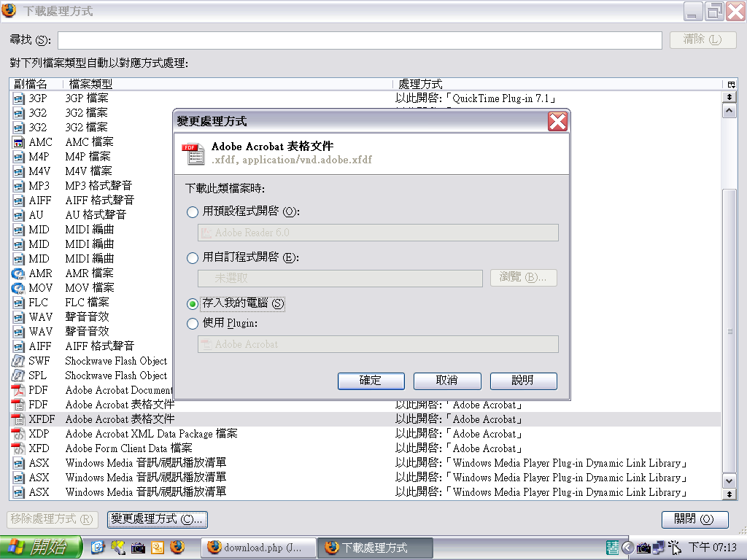
Task: Sort by 檔案類型 column header
Action: [228, 85]
